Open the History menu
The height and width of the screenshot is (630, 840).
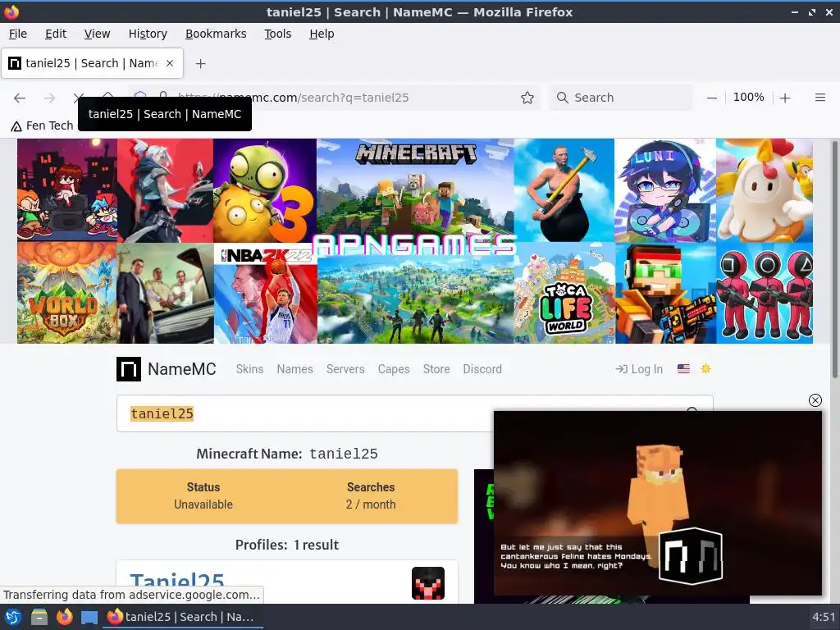(148, 34)
